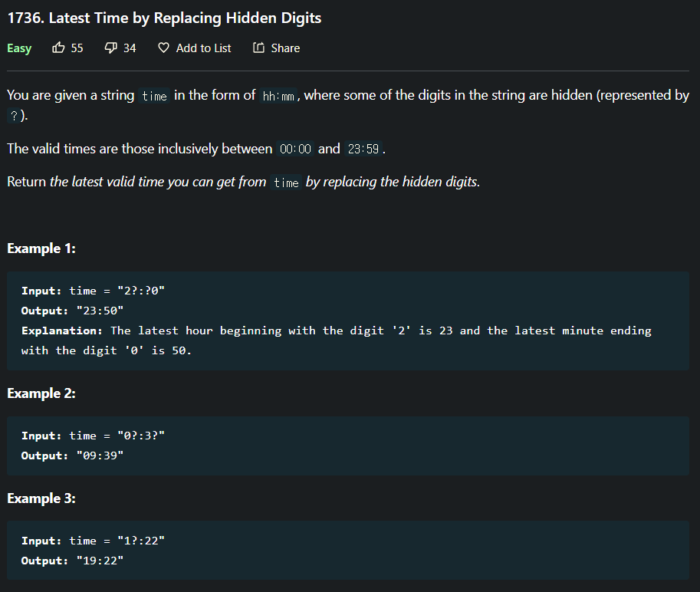Image resolution: width=700 pixels, height=592 pixels.
Task: Click the Easy difficulty label
Action: pos(19,48)
